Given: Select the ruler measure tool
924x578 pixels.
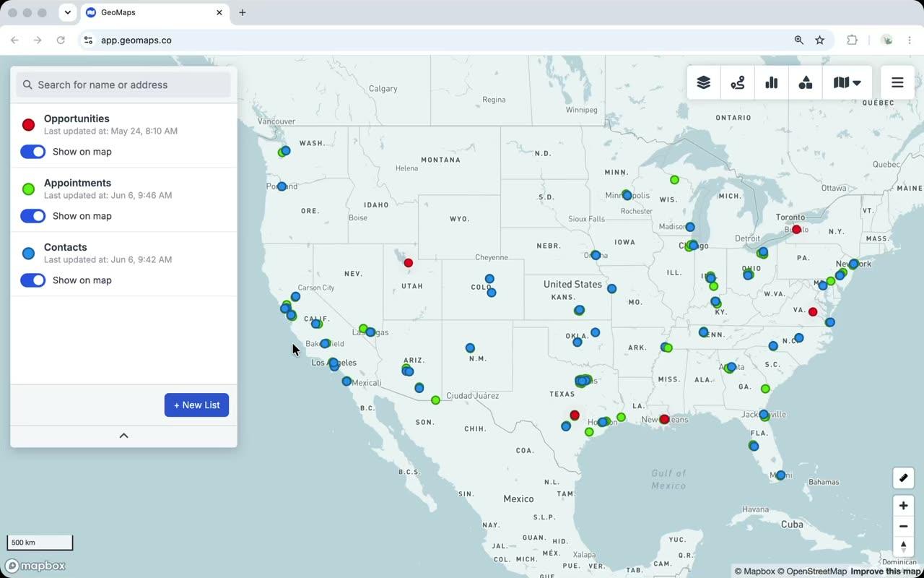Looking at the screenshot, I should [x=903, y=478].
